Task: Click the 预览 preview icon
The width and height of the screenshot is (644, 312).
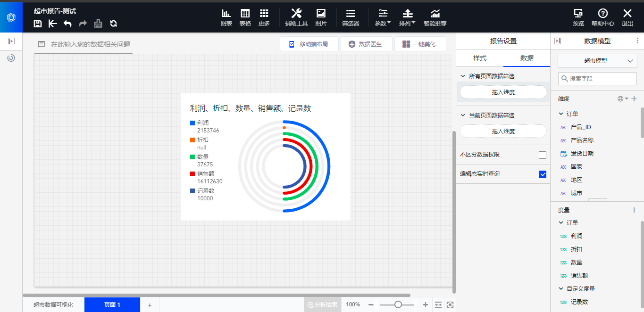Action: [x=578, y=17]
